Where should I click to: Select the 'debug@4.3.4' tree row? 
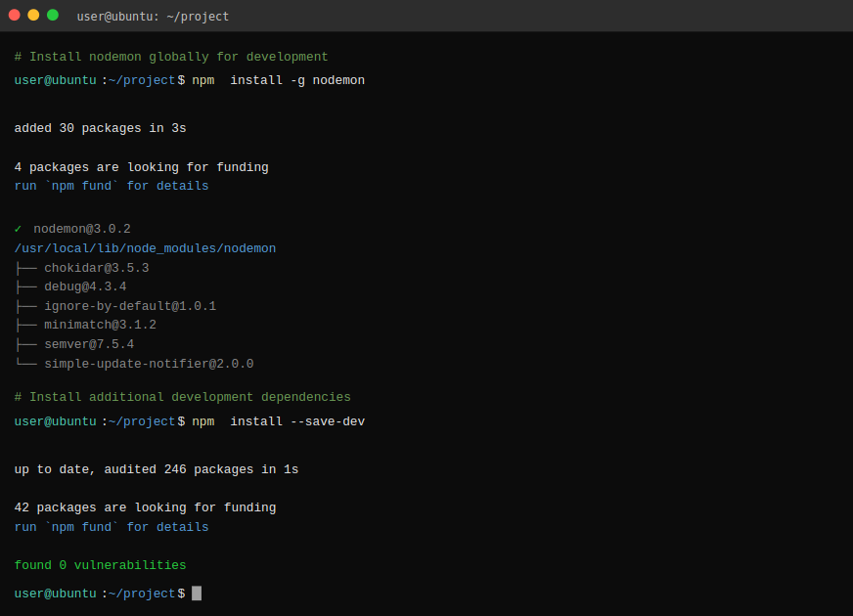click(x=70, y=286)
